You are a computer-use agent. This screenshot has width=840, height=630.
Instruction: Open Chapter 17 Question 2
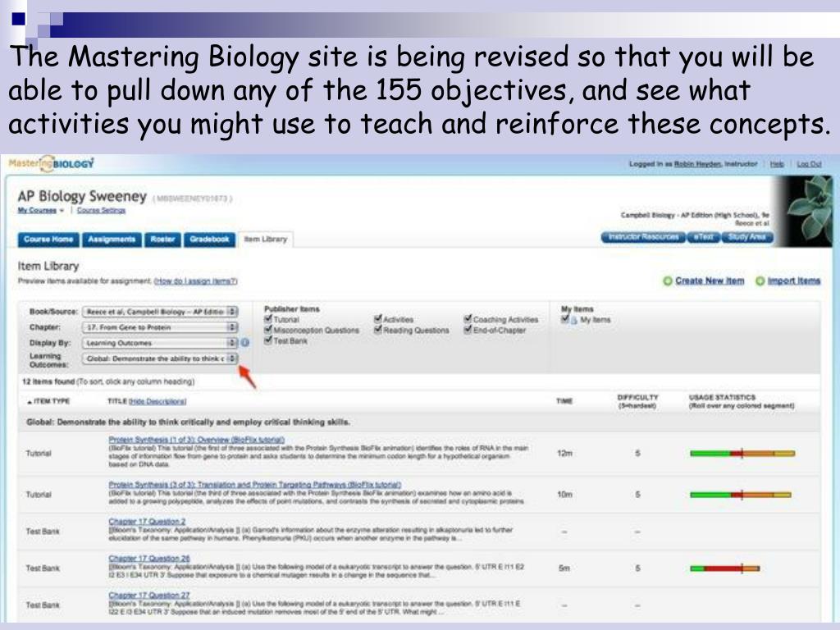coord(147,521)
